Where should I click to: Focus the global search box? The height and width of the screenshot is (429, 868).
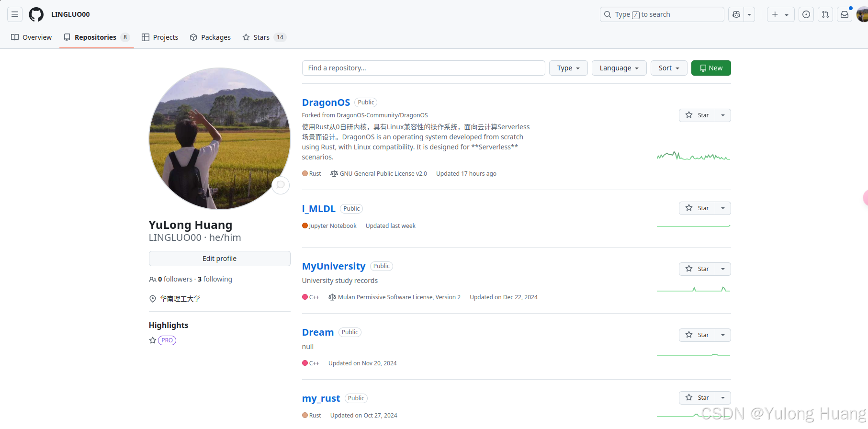(662, 14)
